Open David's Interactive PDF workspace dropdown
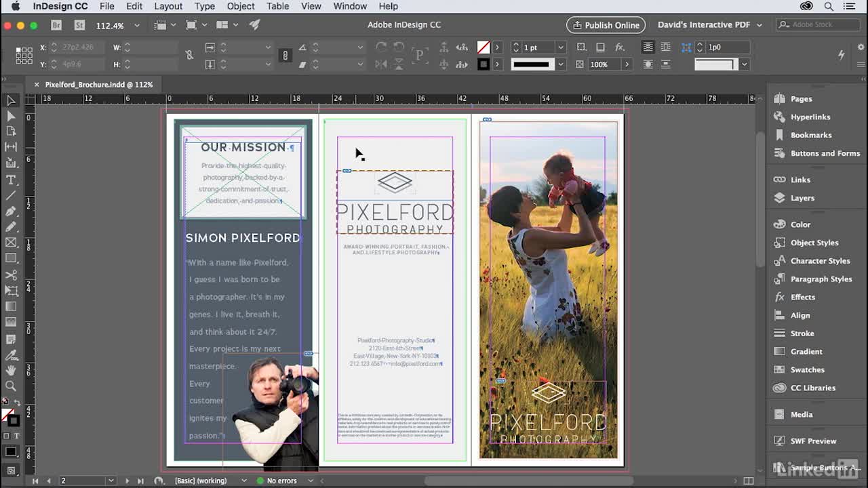Image resolution: width=868 pixels, height=488 pixels. [x=709, y=25]
